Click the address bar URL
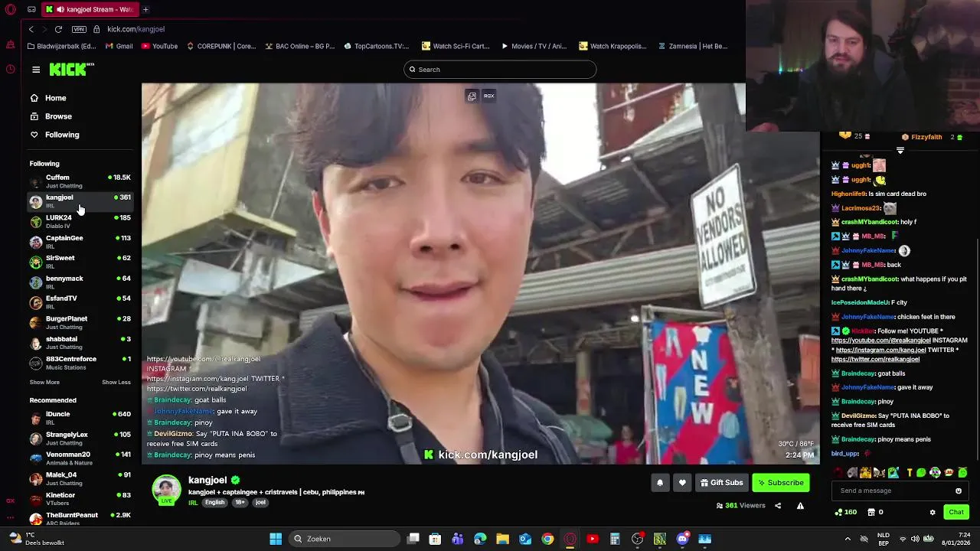The width and height of the screenshot is (980, 551). [x=136, y=29]
